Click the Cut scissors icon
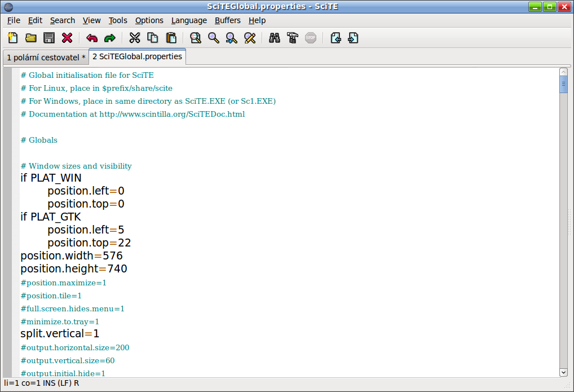Screen dimensions: 574x392 click(x=135, y=38)
